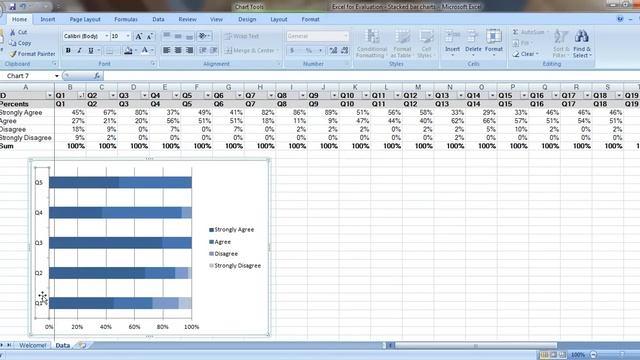Click Insert cells button
The image size is (640, 360).
pos(452,42)
